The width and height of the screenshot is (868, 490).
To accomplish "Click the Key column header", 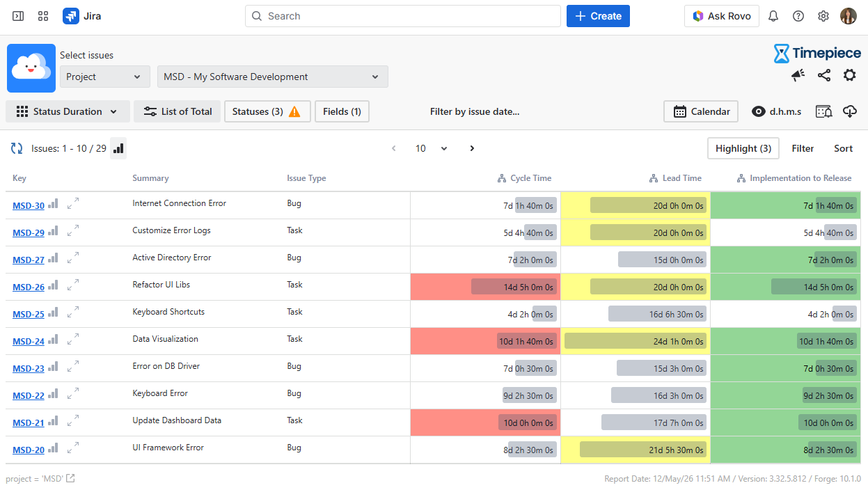I will tap(19, 178).
